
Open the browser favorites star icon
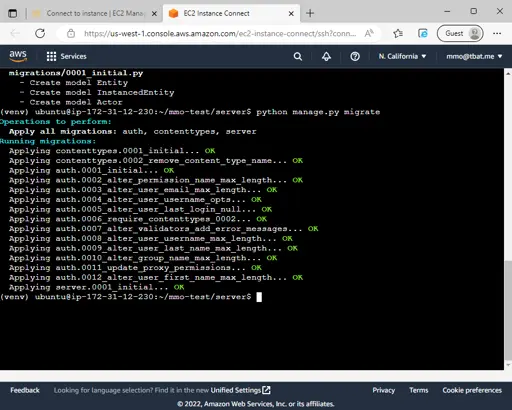(398, 33)
